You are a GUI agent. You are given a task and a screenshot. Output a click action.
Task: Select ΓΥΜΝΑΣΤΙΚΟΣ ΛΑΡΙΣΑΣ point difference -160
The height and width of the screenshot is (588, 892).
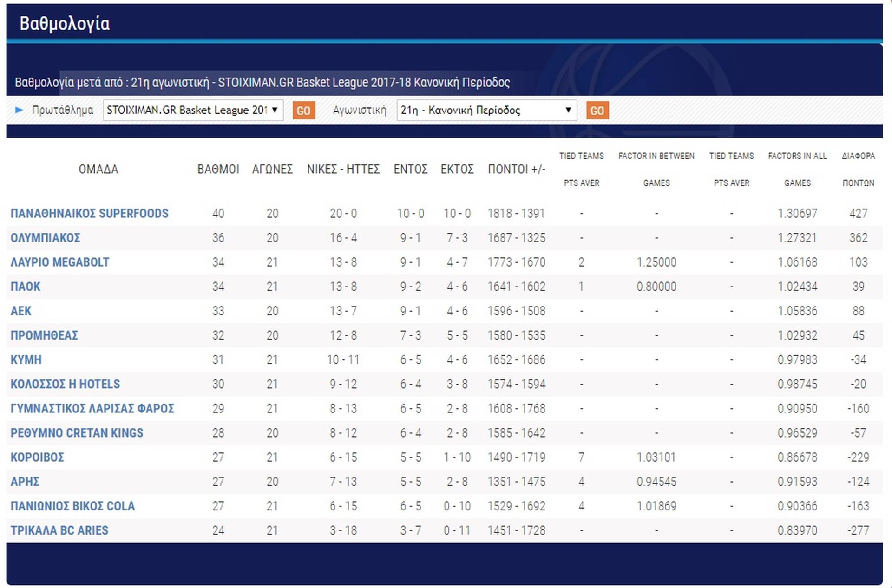(859, 409)
